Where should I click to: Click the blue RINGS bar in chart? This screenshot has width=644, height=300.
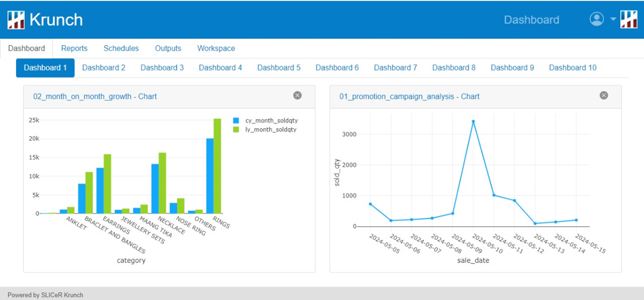click(210, 176)
